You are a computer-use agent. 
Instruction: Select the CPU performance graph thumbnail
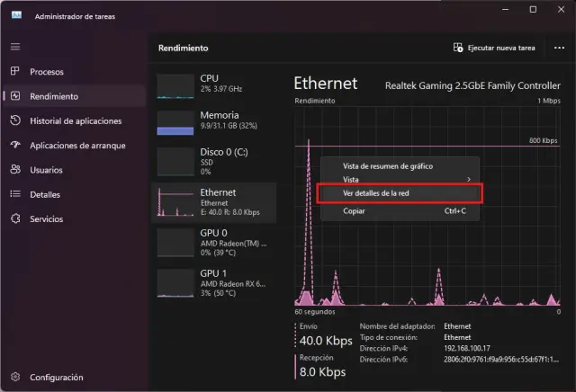175,86
